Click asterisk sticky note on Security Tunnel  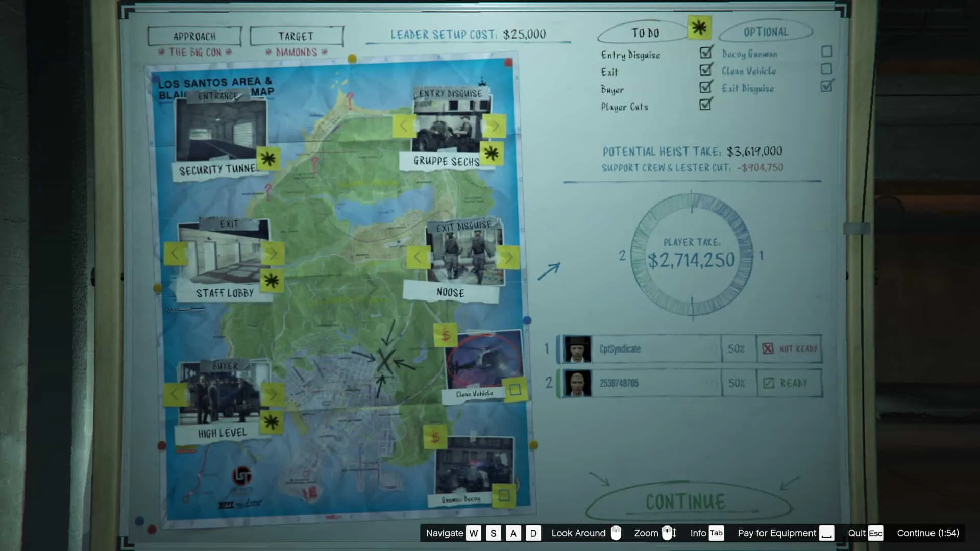tap(268, 159)
